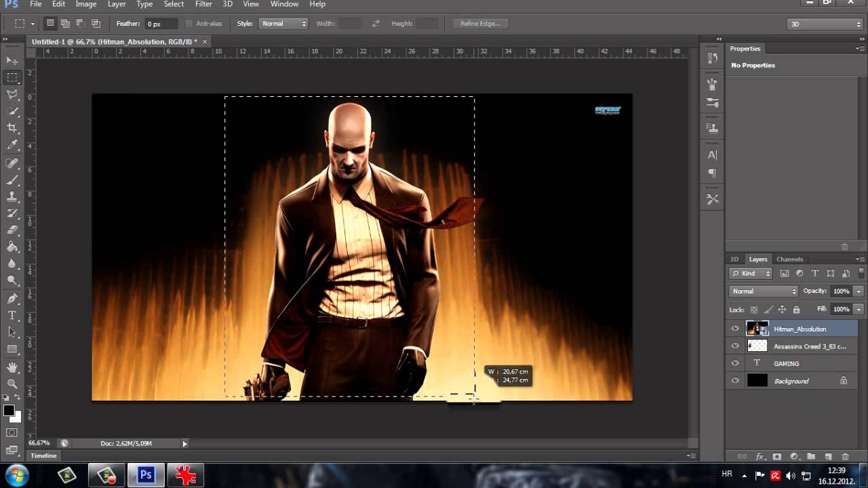Select the Move tool
The width and height of the screenshot is (868, 488).
click(x=12, y=60)
